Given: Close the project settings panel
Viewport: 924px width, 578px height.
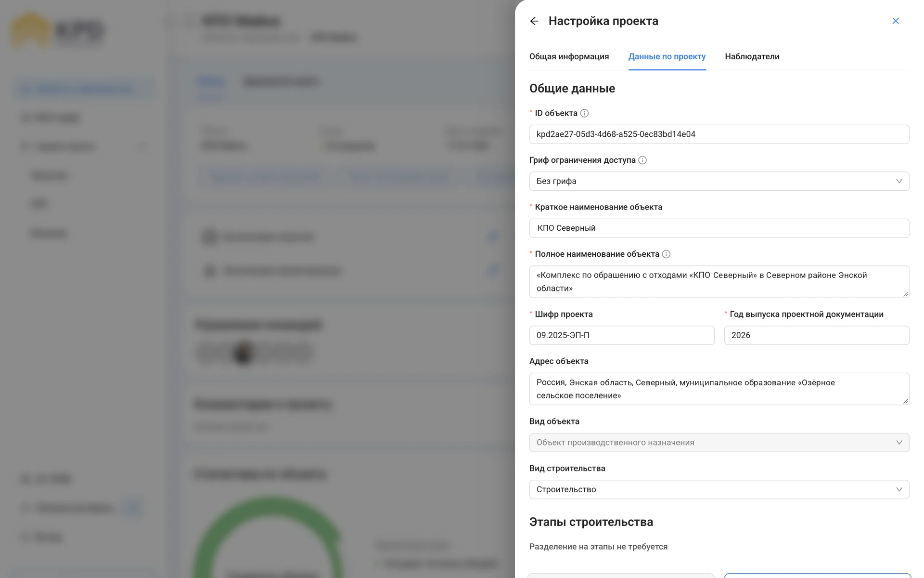Looking at the screenshot, I should pos(896,21).
